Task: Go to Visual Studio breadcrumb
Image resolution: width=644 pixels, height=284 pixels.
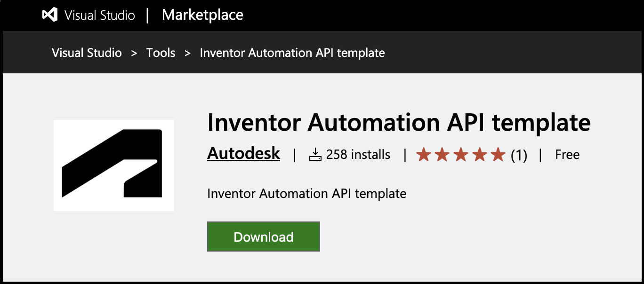Action: (x=87, y=53)
